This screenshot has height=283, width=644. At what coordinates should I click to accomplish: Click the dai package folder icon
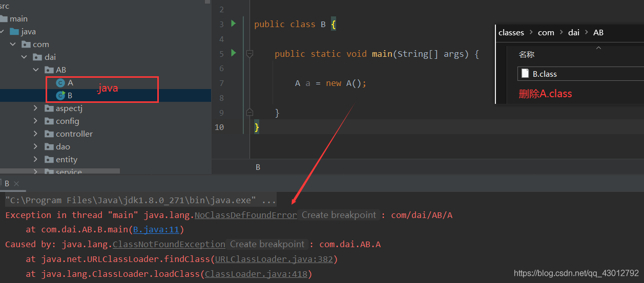click(x=37, y=57)
